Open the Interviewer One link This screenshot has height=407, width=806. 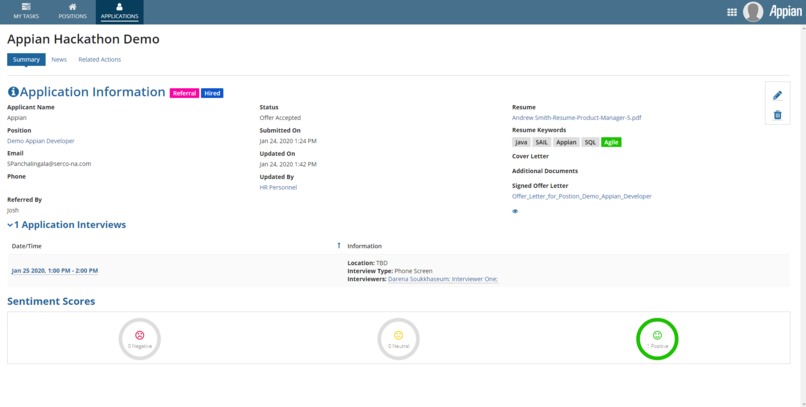[475, 279]
